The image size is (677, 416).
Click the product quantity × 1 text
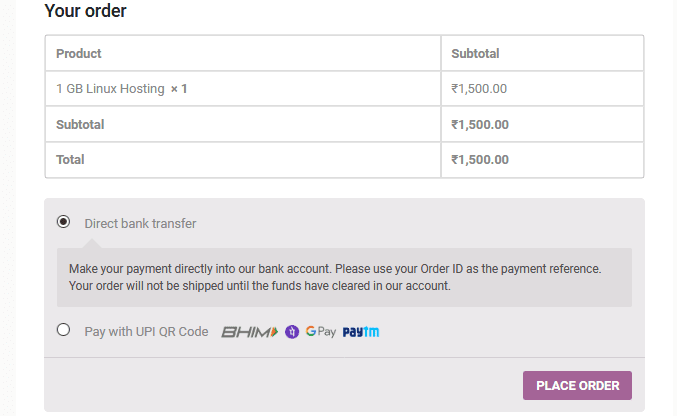pyautogui.click(x=179, y=89)
